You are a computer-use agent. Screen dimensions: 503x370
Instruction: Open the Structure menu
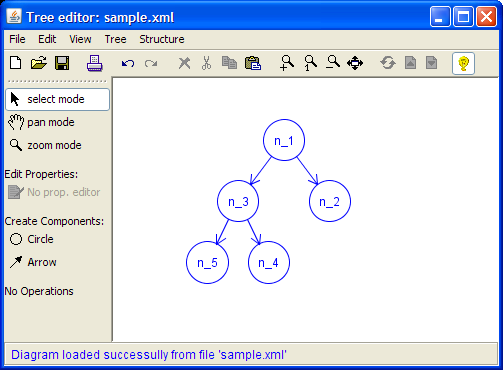pyautogui.click(x=162, y=39)
